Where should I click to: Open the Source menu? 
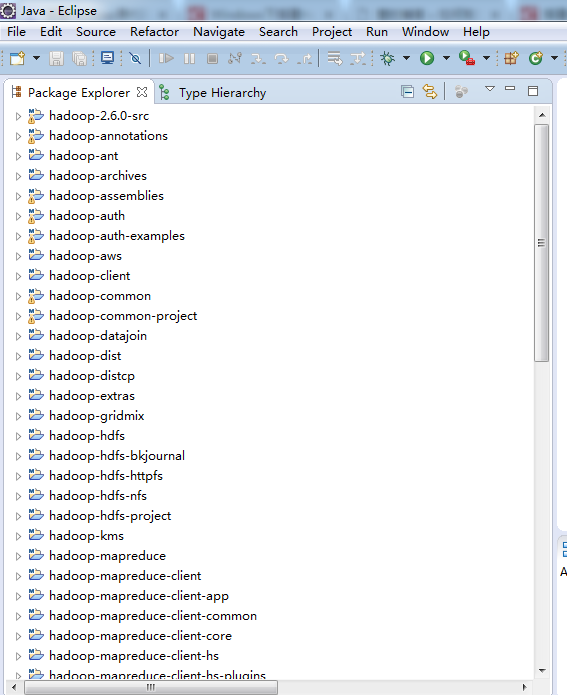pyautogui.click(x=96, y=32)
